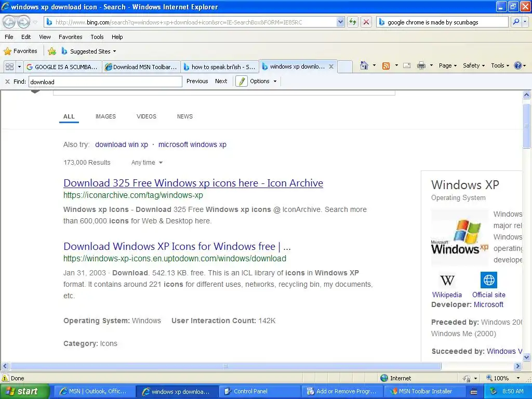
Task: Stop loading with the red X icon
Action: coord(366,22)
